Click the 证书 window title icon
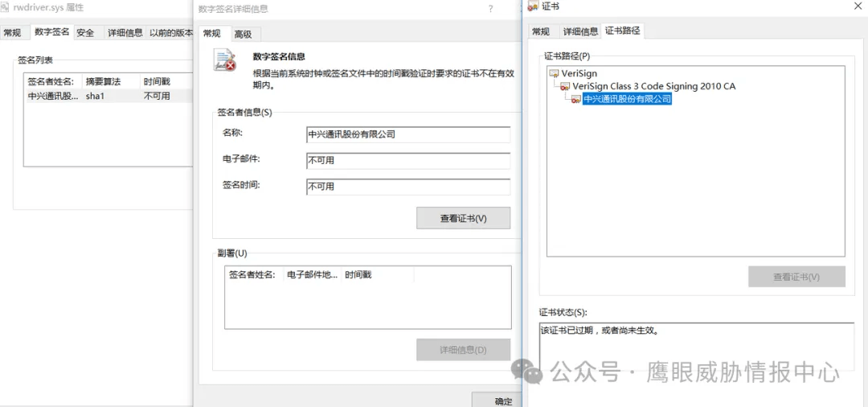Image resolution: width=868 pixels, height=407 pixels. pyautogui.click(x=534, y=6)
